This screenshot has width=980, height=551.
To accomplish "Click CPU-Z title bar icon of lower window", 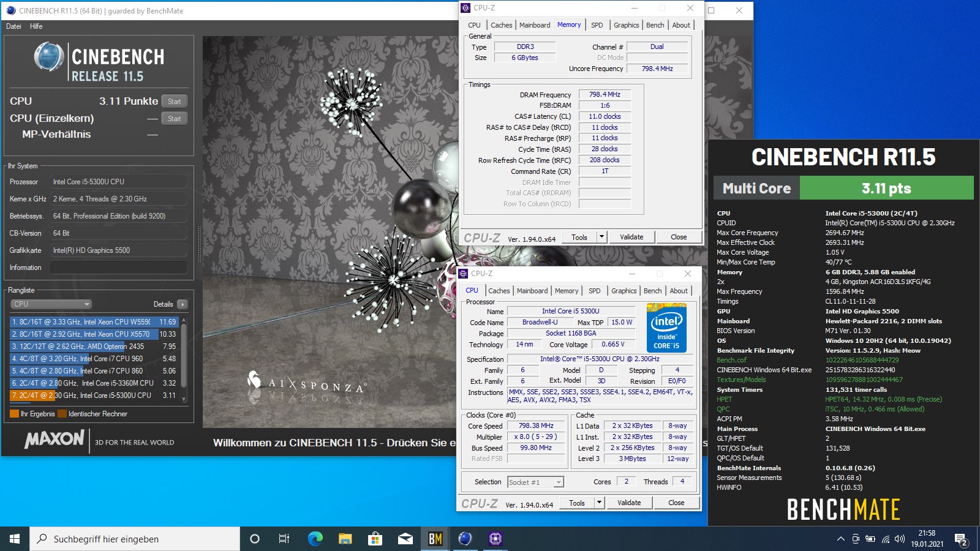I will point(464,274).
